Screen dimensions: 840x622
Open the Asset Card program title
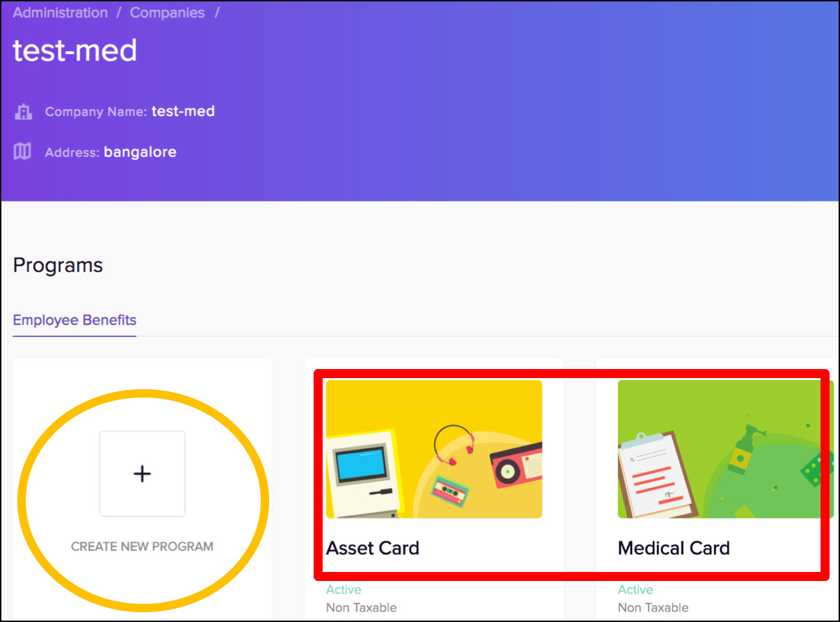click(x=373, y=548)
